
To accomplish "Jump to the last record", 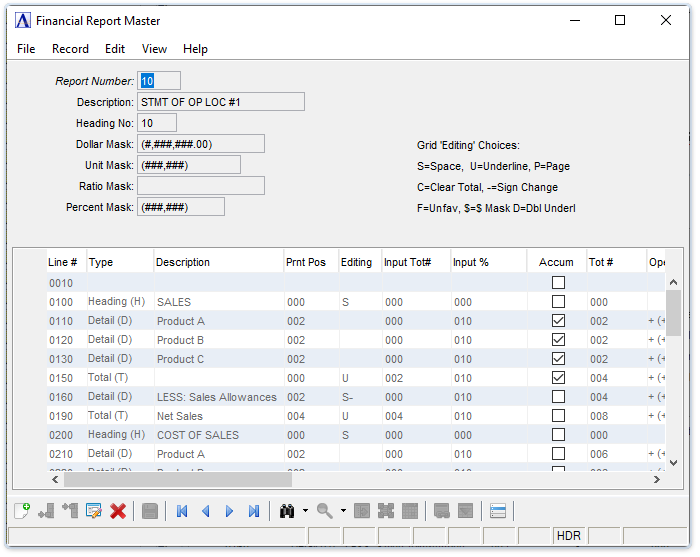I will [254, 511].
